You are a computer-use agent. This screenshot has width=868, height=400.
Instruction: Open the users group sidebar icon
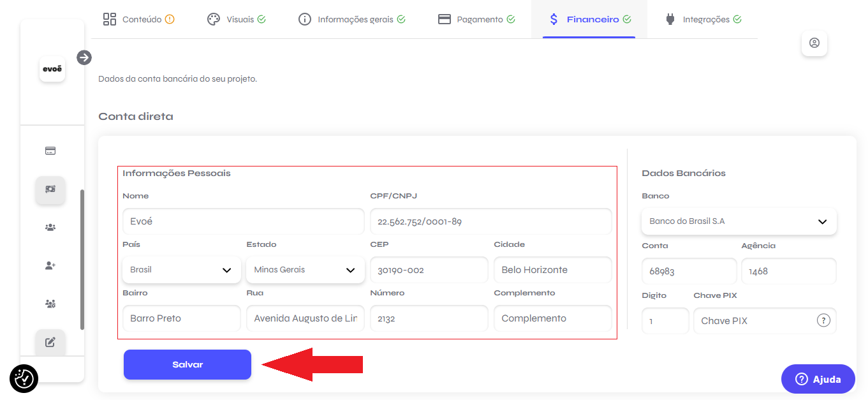(50, 227)
